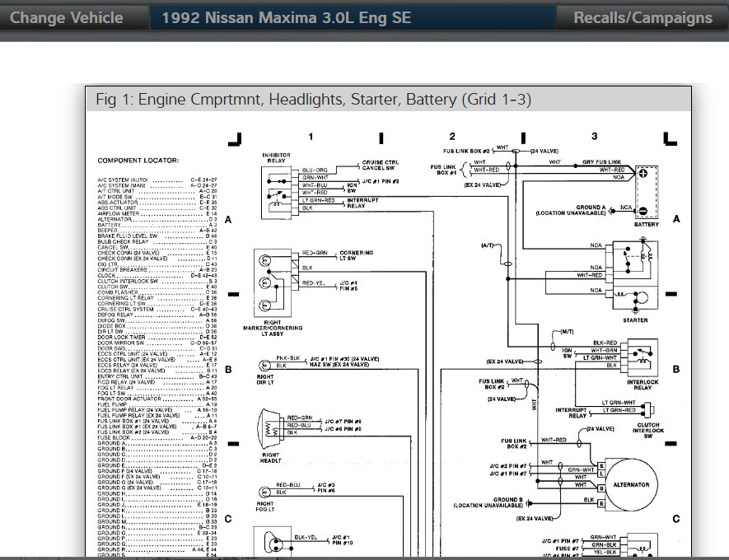
Task: Select the inhibitor relay box symbol
Action: pyautogui.click(x=277, y=190)
